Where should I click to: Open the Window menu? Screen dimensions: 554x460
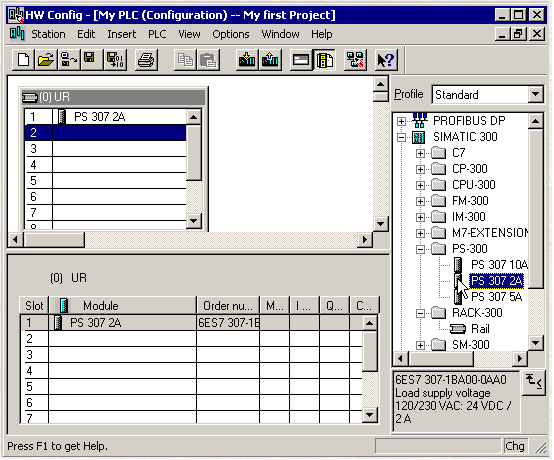click(x=280, y=34)
